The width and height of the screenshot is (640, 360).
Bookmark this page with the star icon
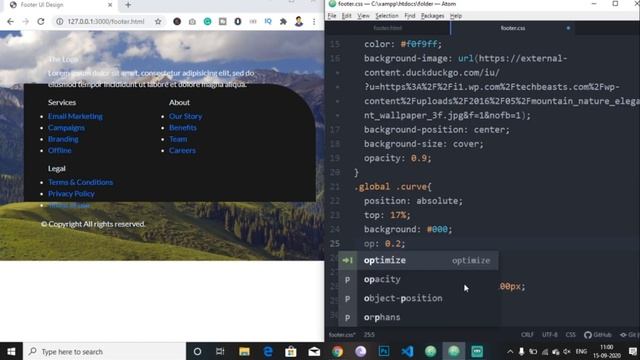158,22
